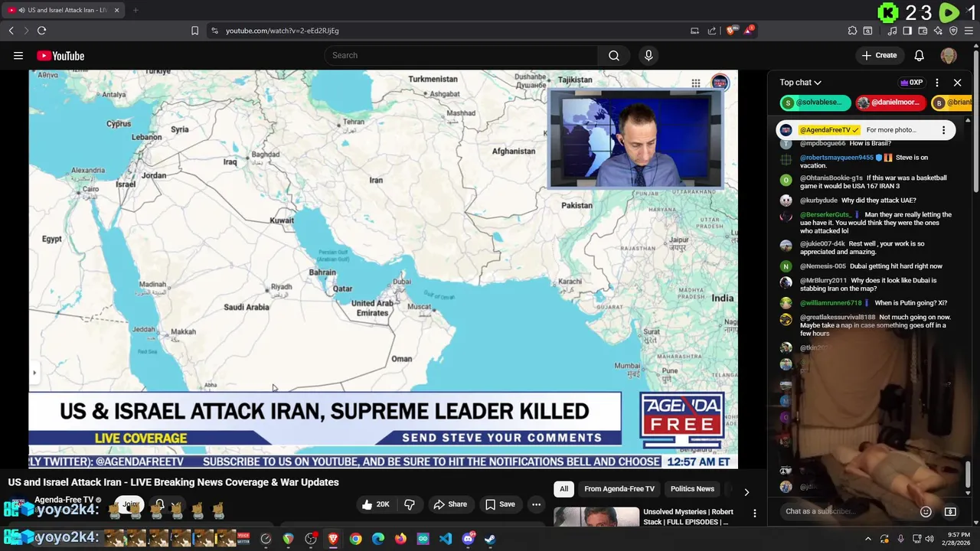Open Discord from the taskbar

coord(468,539)
